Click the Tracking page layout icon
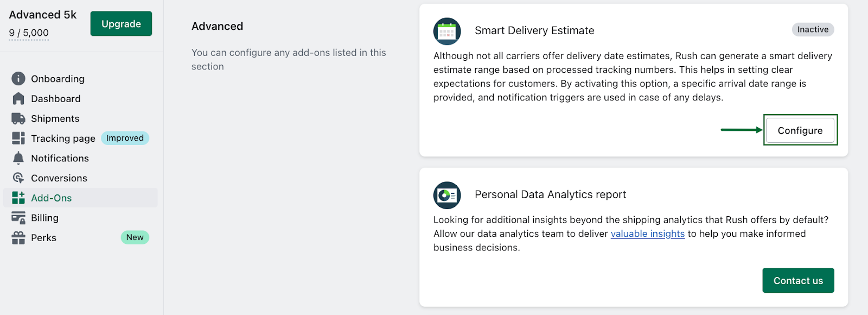This screenshot has width=868, height=315. point(18,138)
